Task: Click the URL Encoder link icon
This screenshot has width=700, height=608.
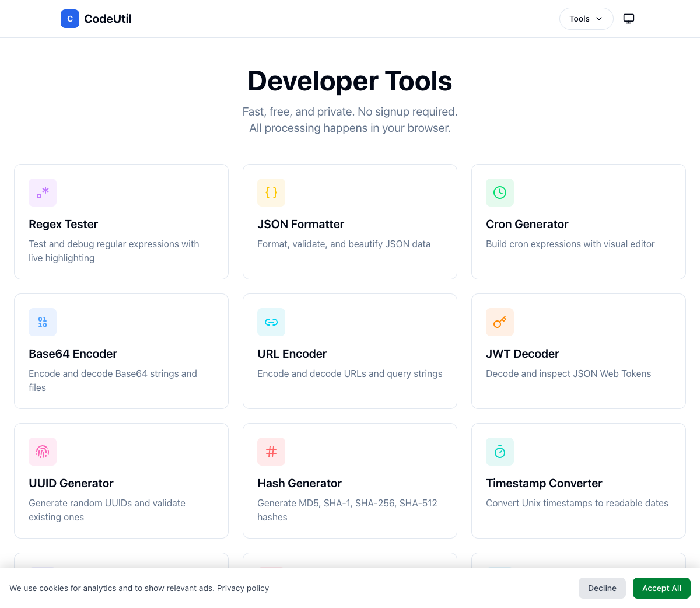Action: [x=271, y=322]
